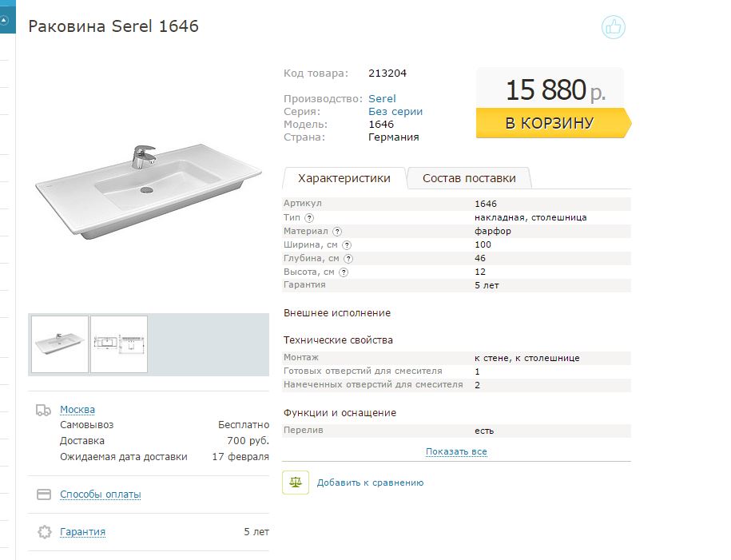Open Способы оплаты payment methods
Screen dimensions: 731x560
coord(100,494)
